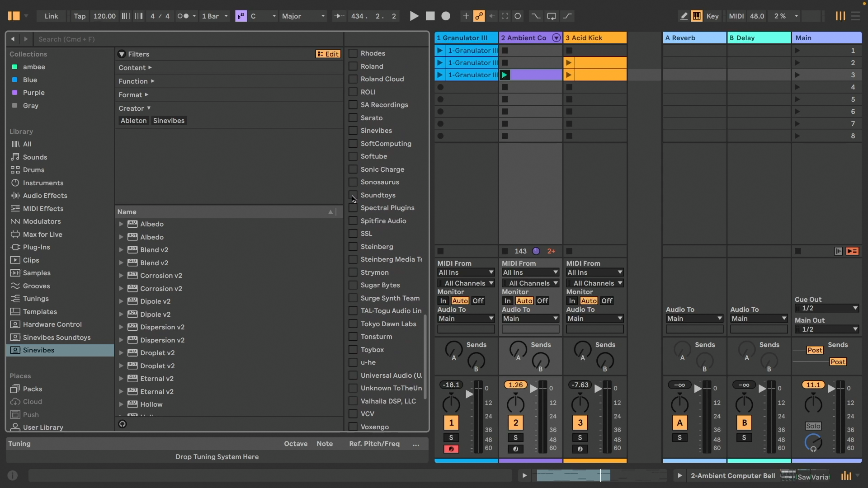Image resolution: width=868 pixels, height=488 pixels.
Task: Toggle track 1 activator button
Action: [x=451, y=422]
